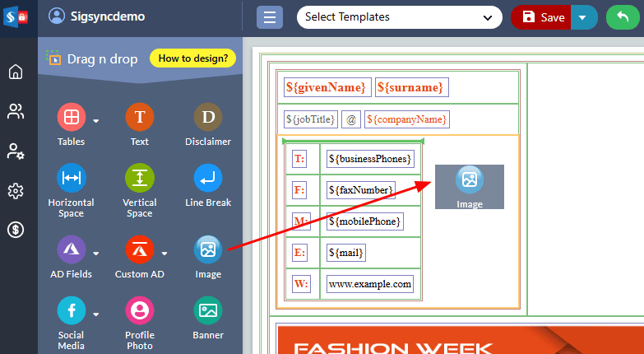Viewport: 644px width, 354px height.
Task: Open the home icon in left rail
Action: 15,72
